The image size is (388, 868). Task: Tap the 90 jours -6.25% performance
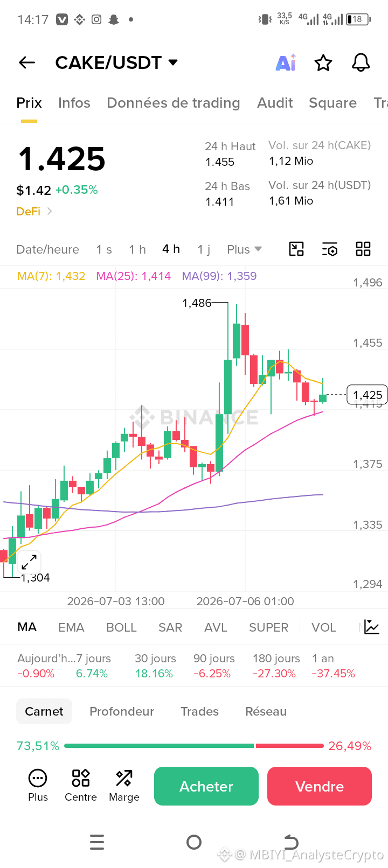click(214, 666)
